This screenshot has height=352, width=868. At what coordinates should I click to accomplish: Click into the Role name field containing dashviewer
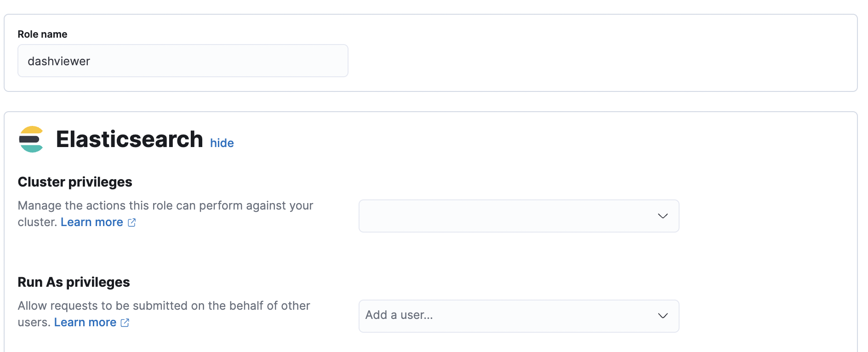183,61
